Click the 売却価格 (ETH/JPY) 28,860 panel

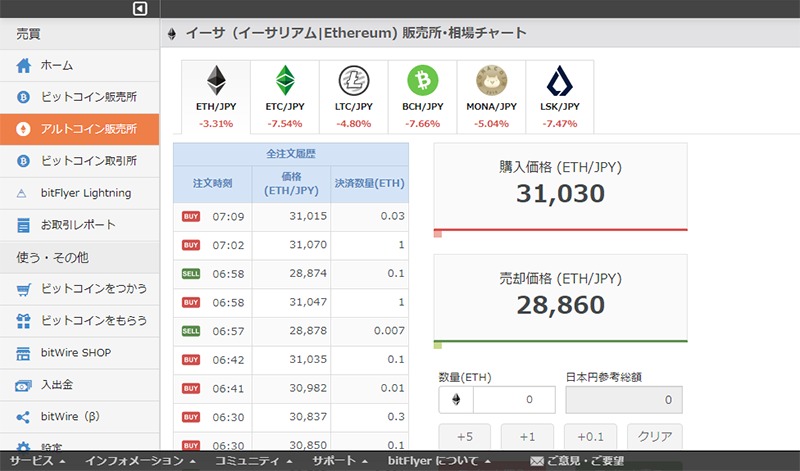[x=560, y=298]
